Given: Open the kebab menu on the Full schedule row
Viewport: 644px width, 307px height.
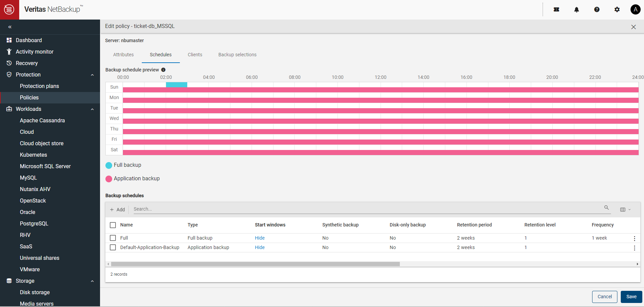Looking at the screenshot, I should [635, 238].
